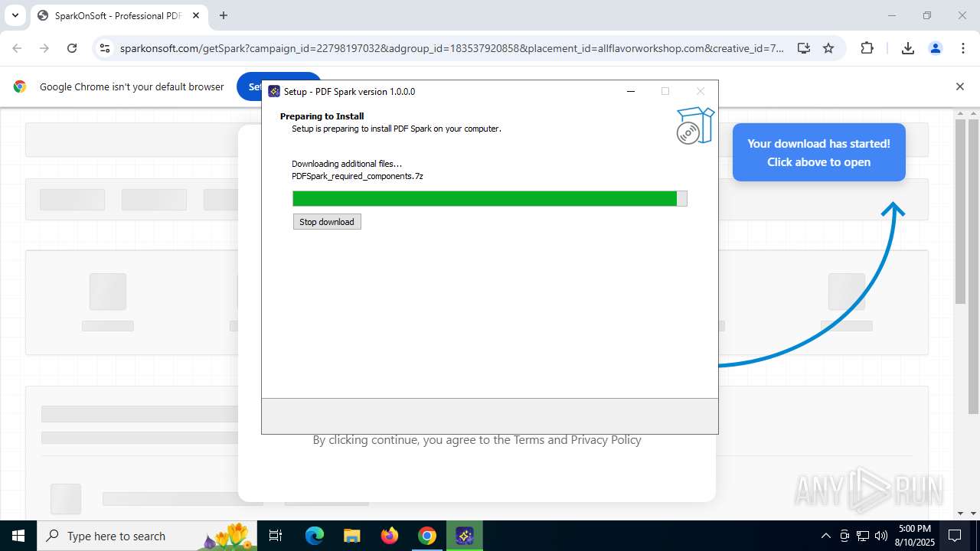Viewport: 980px width, 551px height.
Task: View site information icon in address bar
Action: [x=105, y=48]
